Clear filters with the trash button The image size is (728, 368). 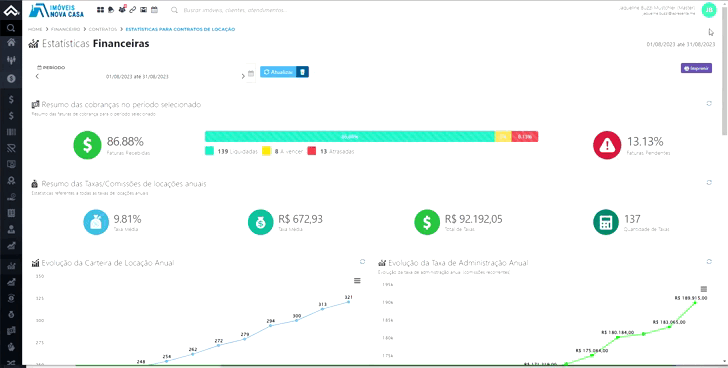[302, 72]
